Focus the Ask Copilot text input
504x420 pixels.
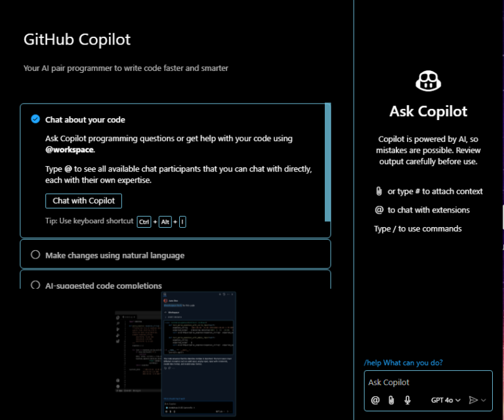click(x=427, y=383)
